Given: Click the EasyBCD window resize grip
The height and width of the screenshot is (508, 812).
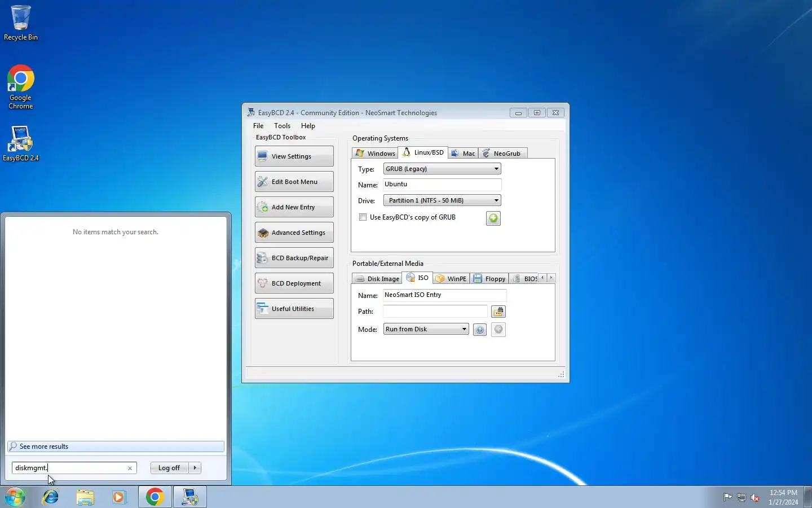Looking at the screenshot, I should 561,375.
